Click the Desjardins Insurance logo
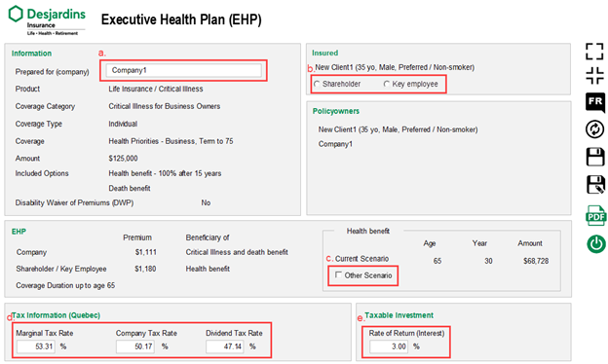The height and width of the screenshot is (364, 608). click(x=47, y=20)
